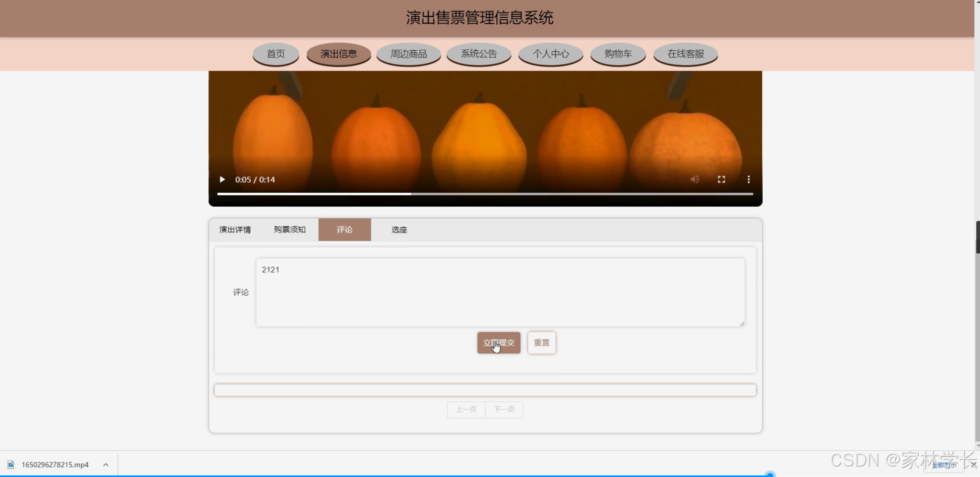Viewport: 980px width, 477px height.
Task: Switch to the 购票须知 tab
Action: pos(289,230)
